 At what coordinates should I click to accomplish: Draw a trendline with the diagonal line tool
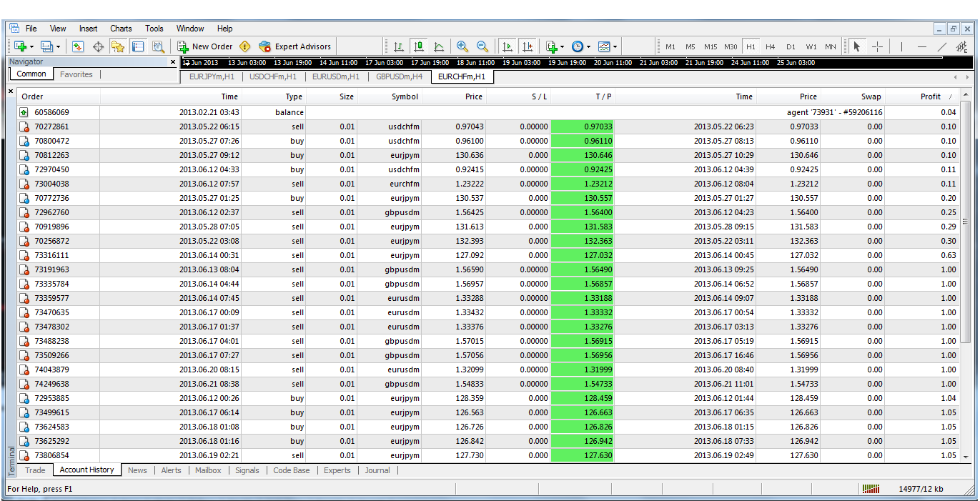pyautogui.click(x=942, y=46)
